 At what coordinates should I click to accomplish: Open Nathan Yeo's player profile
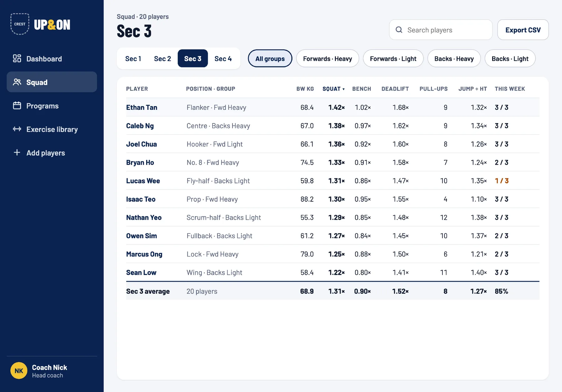[144, 217]
